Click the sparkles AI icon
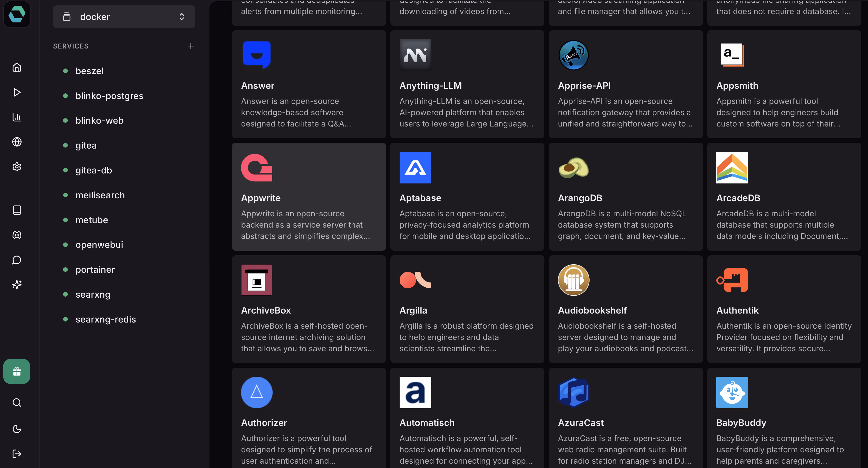The width and height of the screenshot is (868, 468). (17, 285)
